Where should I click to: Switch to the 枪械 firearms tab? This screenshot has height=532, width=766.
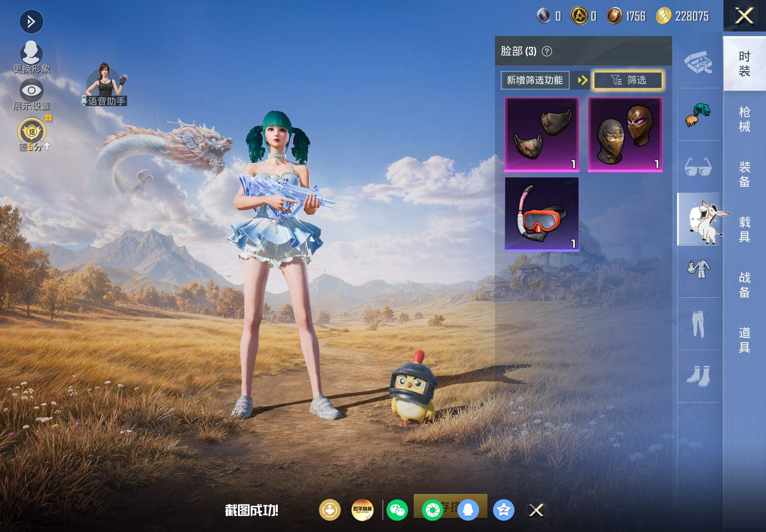click(744, 119)
